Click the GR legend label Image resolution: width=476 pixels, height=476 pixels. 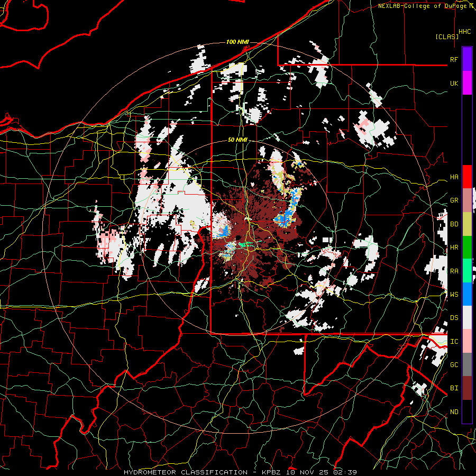click(x=454, y=200)
